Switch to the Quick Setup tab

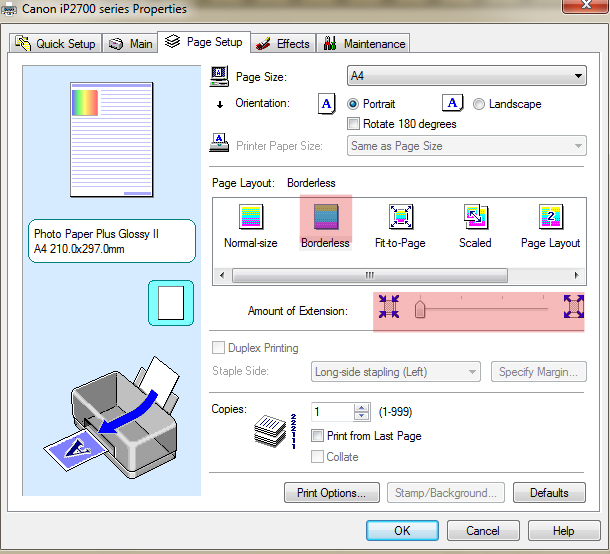(x=55, y=43)
